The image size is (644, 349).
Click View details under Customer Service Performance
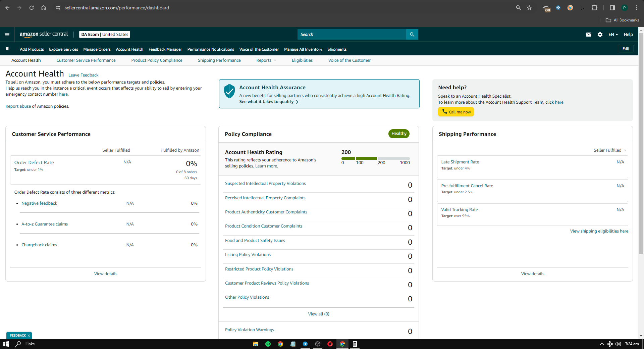click(x=106, y=274)
